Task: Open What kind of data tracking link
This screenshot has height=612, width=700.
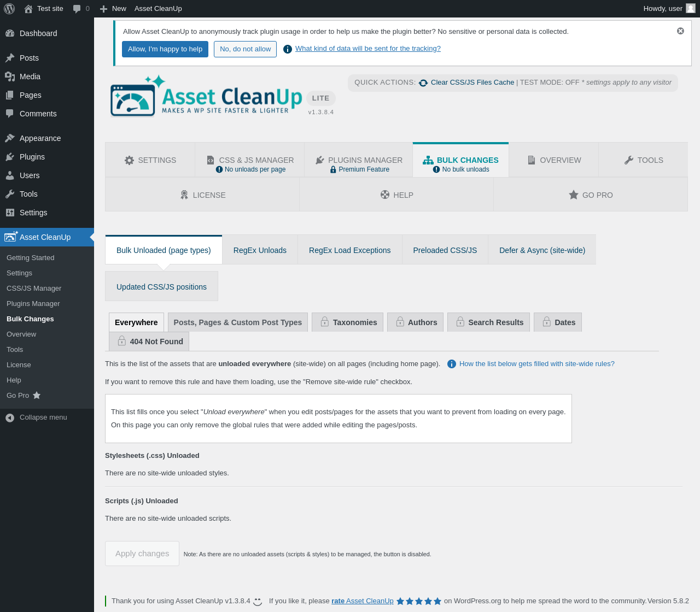Action: click(368, 49)
